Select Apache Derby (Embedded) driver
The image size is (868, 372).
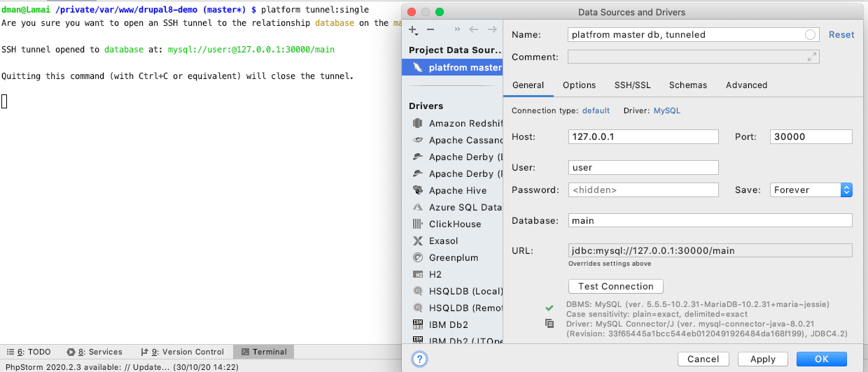(452, 157)
